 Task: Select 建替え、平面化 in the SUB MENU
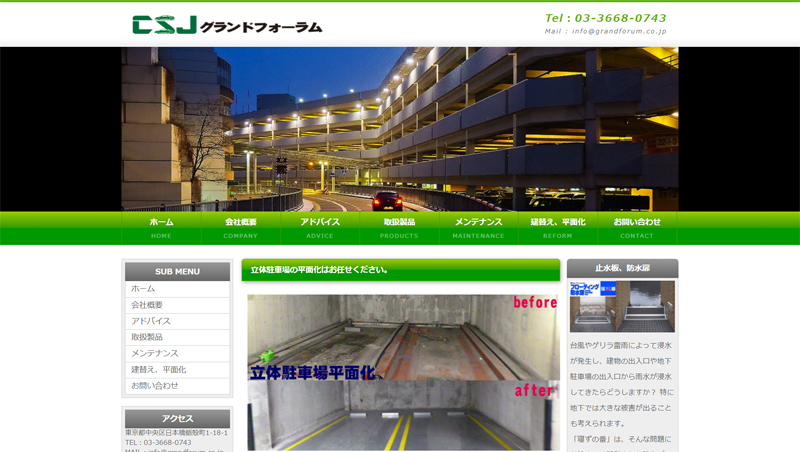[178, 369]
